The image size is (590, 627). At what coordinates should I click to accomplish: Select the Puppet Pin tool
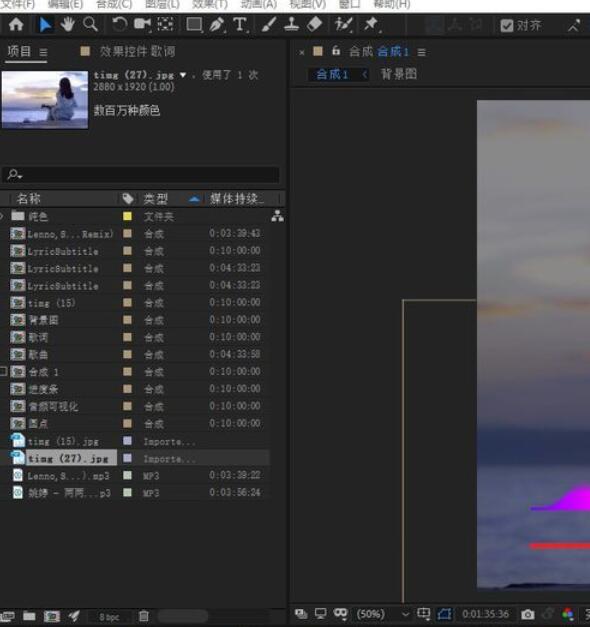tap(371, 25)
